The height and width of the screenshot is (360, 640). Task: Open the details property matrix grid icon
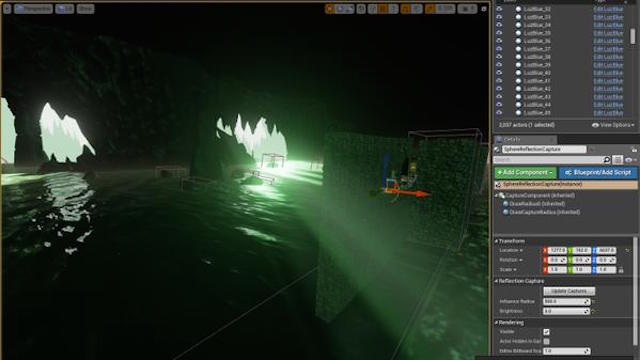[618, 160]
